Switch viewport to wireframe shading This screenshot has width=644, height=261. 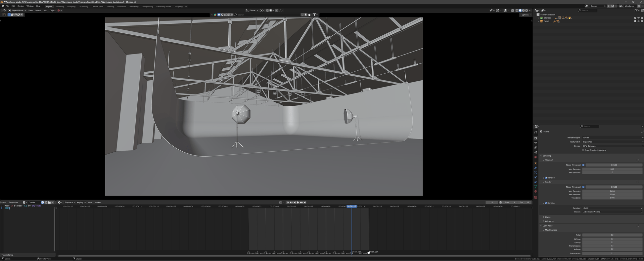click(x=517, y=11)
